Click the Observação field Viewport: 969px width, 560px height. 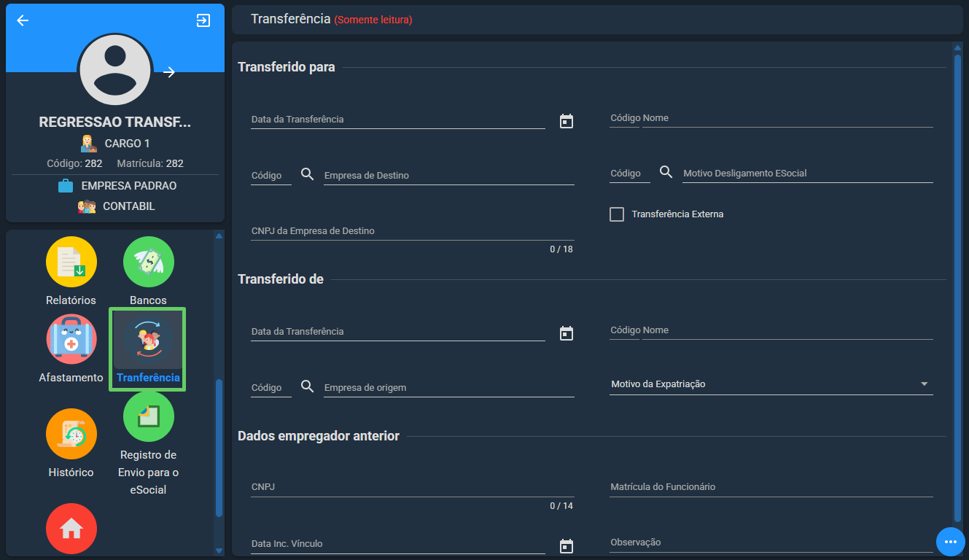[771, 542]
